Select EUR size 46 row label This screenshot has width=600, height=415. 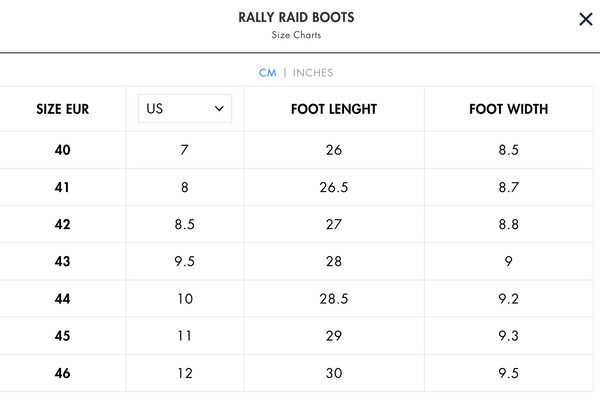click(x=62, y=373)
